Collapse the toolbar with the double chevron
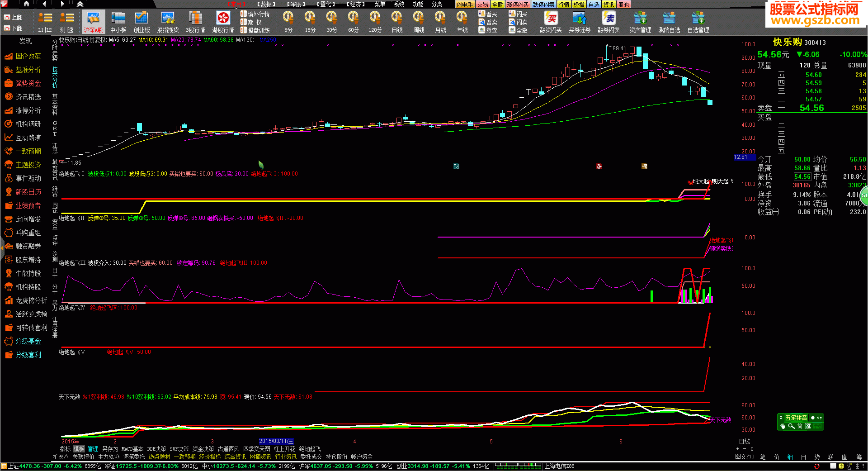This screenshot has width=868, height=471. (80, 4)
